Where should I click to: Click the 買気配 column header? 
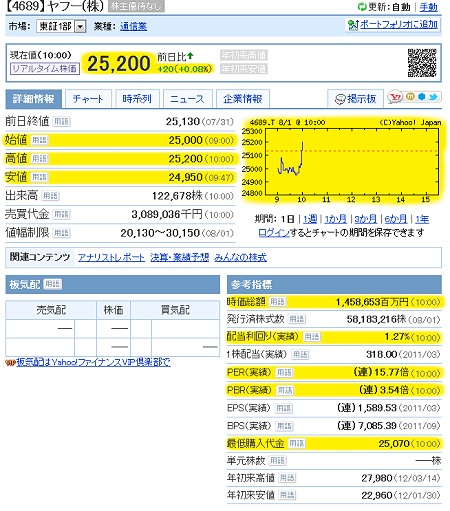click(175, 310)
